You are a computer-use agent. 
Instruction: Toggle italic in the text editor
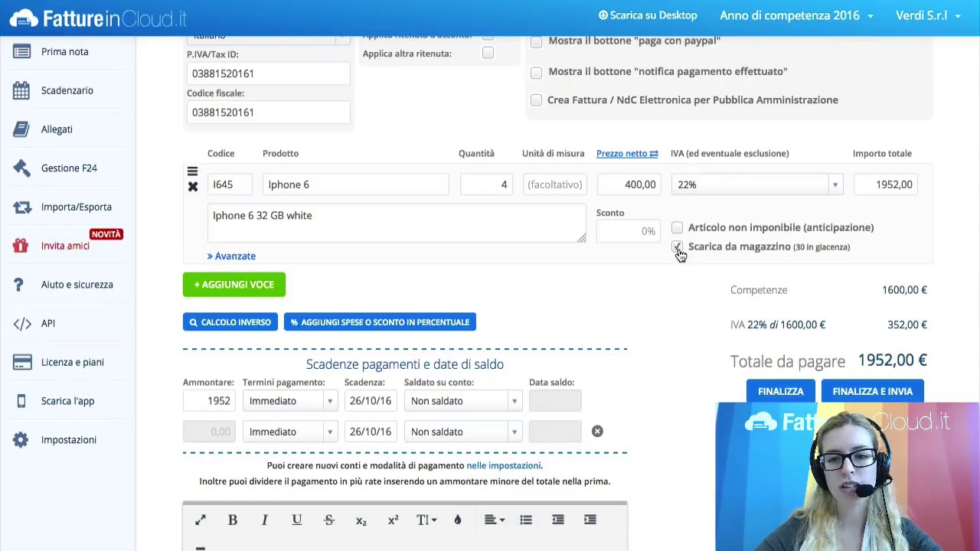coord(265,520)
